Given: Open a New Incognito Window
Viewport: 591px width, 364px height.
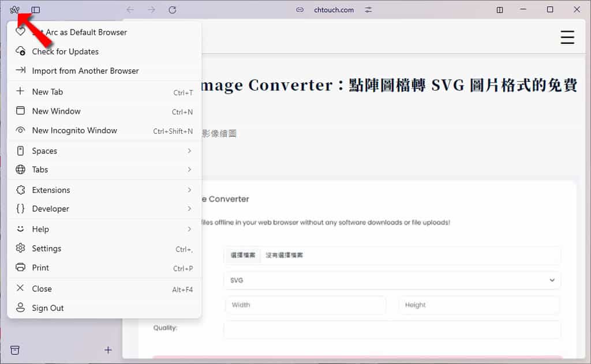Looking at the screenshot, I should coord(104,130).
